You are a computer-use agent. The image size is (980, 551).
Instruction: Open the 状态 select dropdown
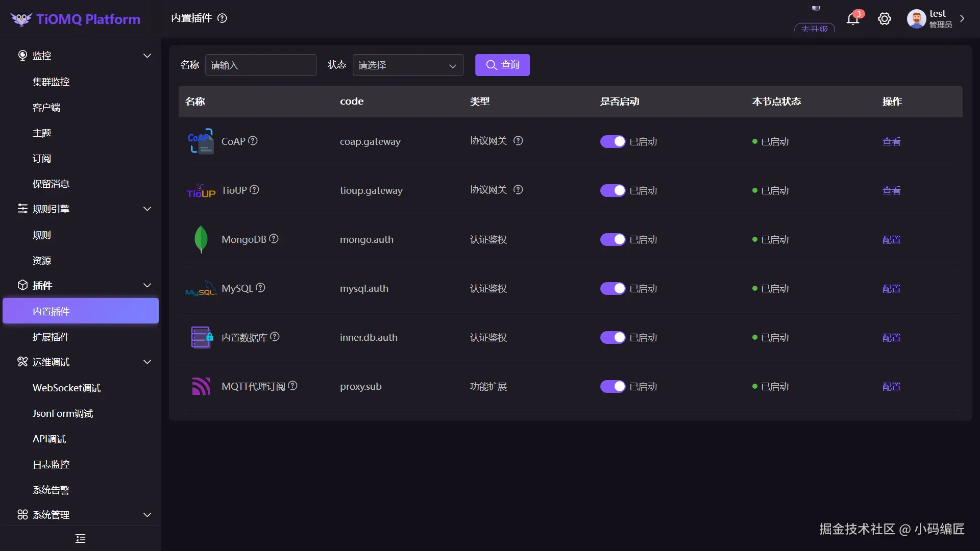pyautogui.click(x=407, y=65)
